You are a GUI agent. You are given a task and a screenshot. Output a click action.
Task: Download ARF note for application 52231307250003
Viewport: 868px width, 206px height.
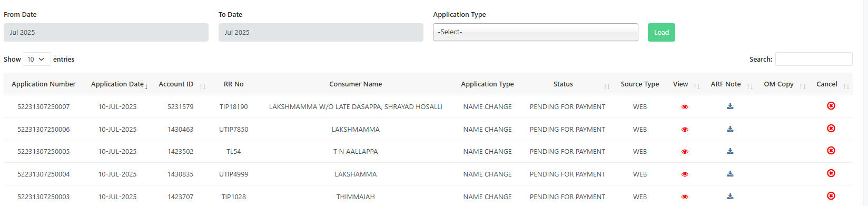730,197
